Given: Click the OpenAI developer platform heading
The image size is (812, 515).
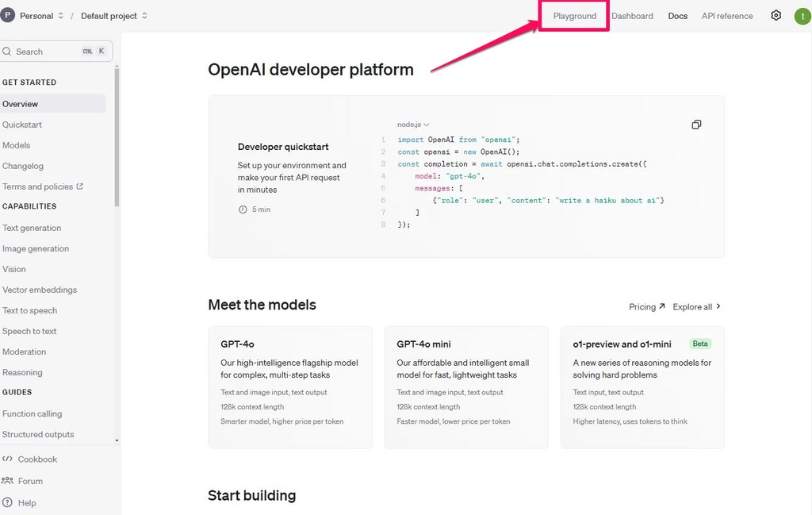Looking at the screenshot, I should 311,69.
